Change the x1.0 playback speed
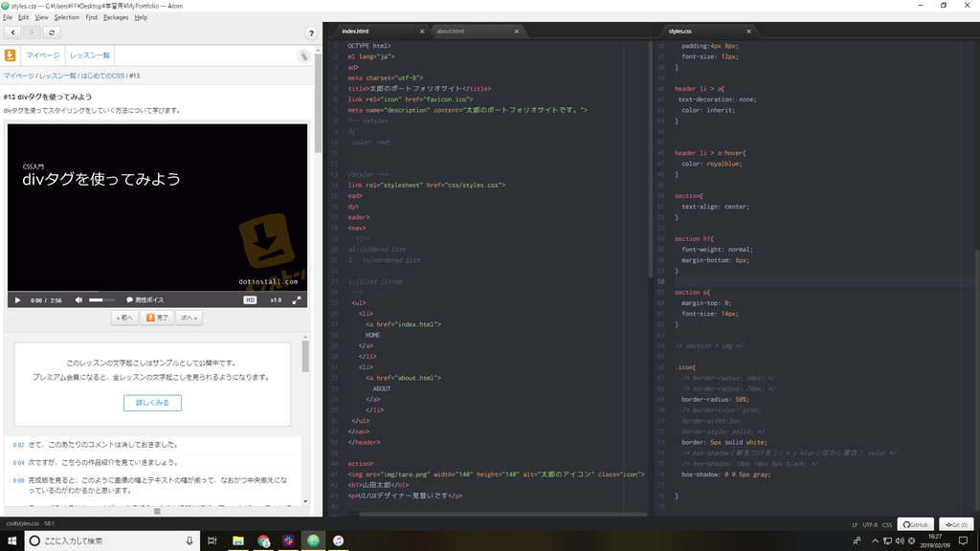The image size is (980, 551). pyautogui.click(x=276, y=300)
